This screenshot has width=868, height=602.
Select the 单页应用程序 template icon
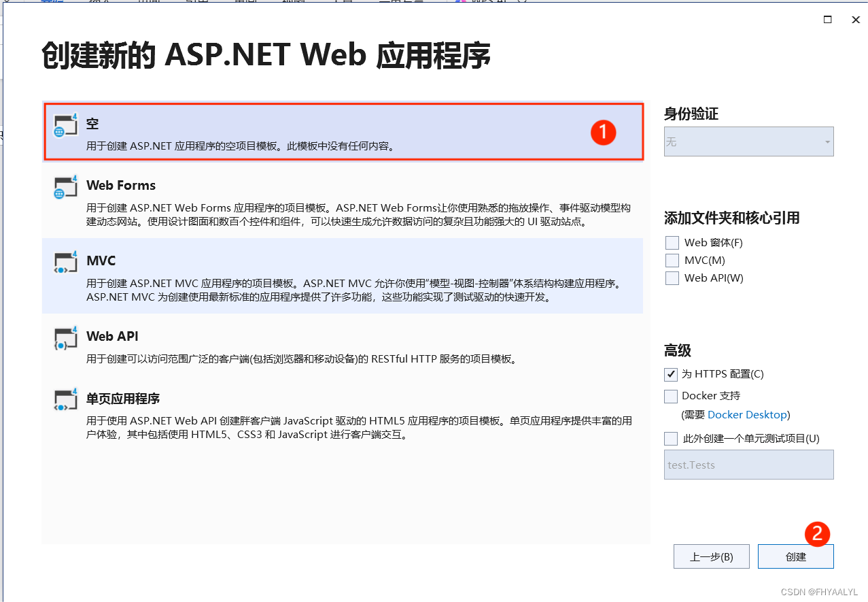pyautogui.click(x=66, y=400)
